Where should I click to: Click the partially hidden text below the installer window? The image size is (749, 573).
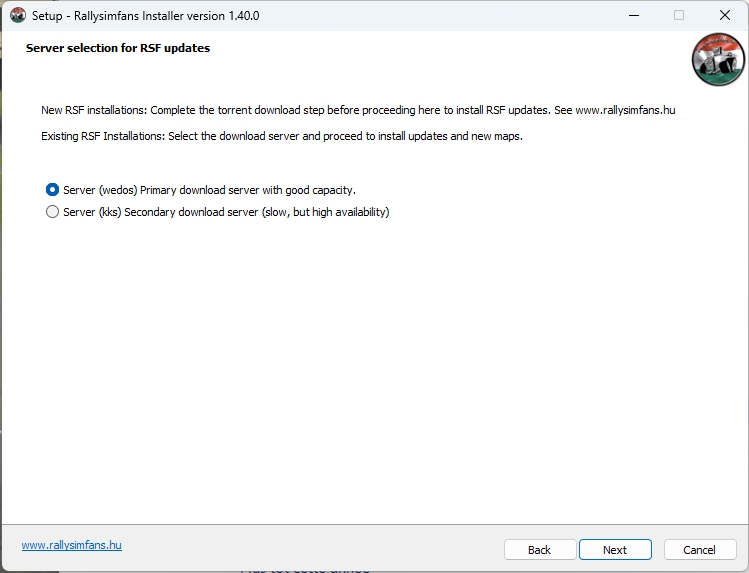point(305,569)
